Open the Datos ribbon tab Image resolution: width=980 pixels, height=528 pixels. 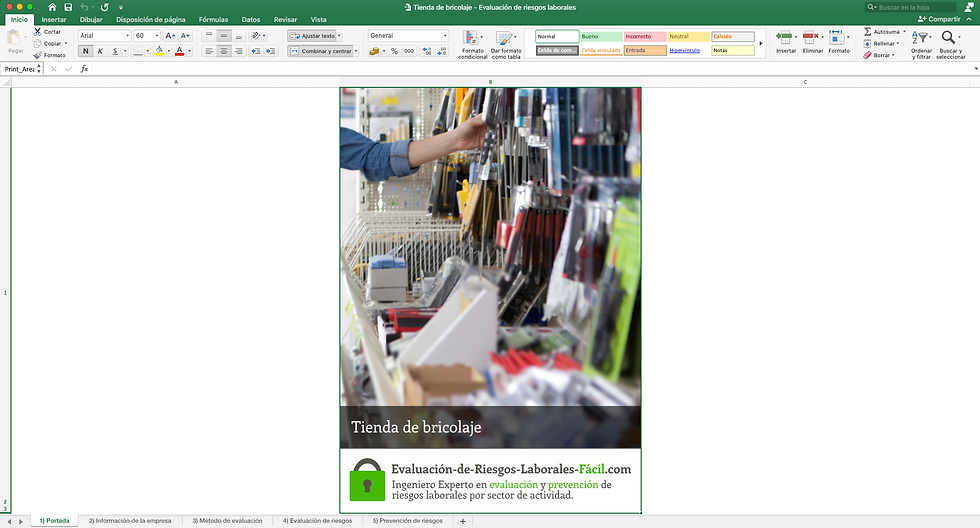[251, 19]
